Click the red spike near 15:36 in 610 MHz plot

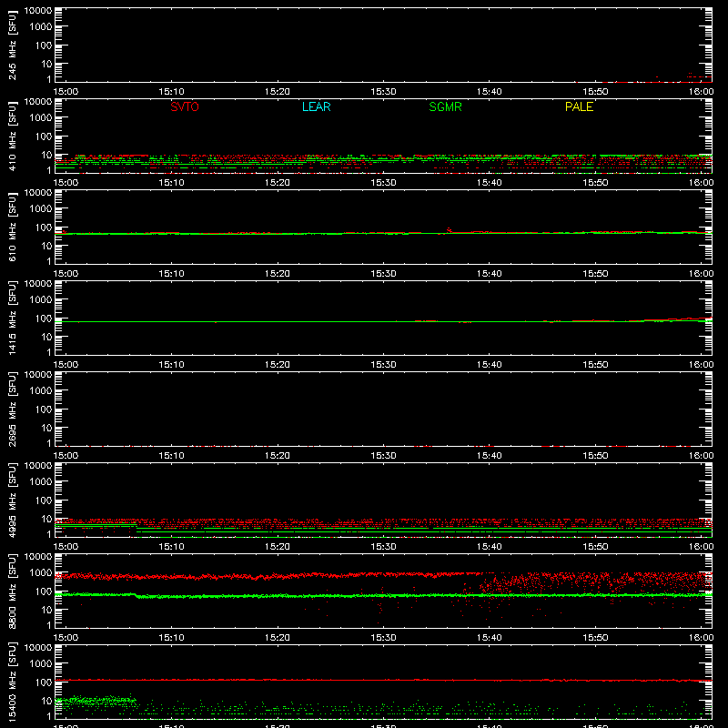coord(449,230)
